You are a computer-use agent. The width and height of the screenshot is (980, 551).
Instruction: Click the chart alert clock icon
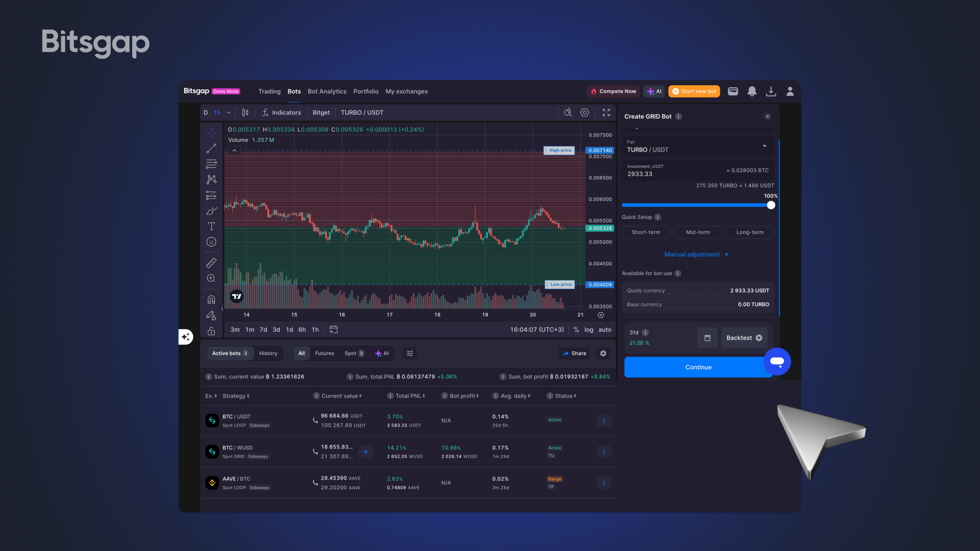click(x=568, y=113)
